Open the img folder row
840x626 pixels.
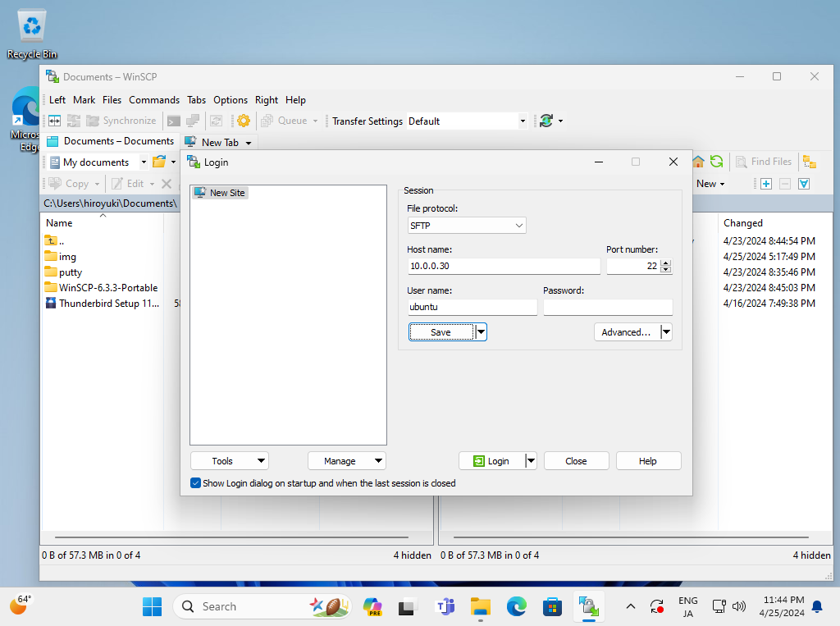coord(60,257)
